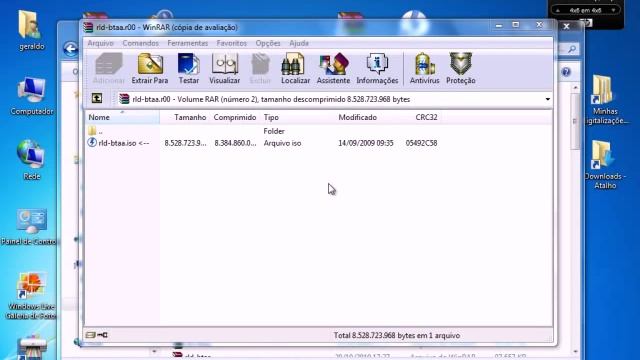Click the status bar total bytes text
The width and height of the screenshot is (640, 360).
pos(397,336)
